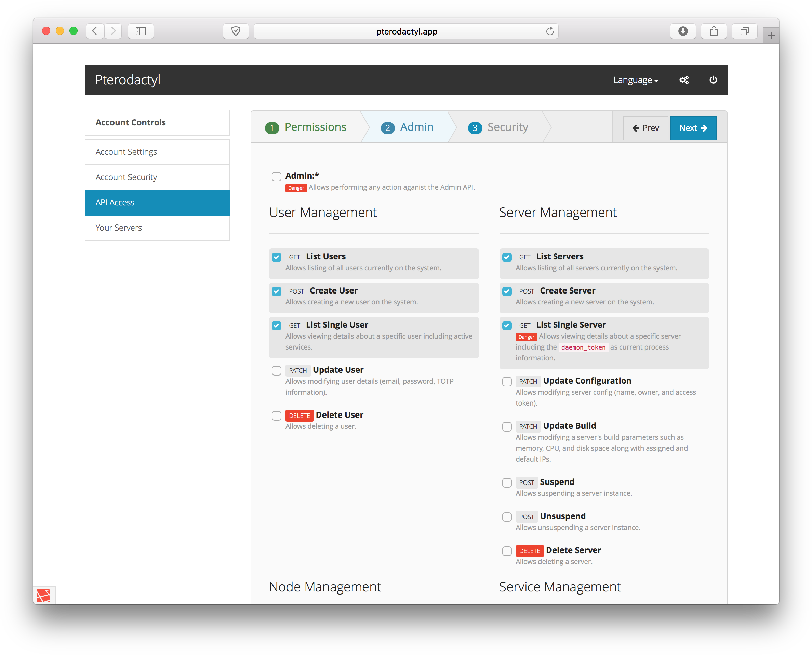The height and width of the screenshot is (655, 812).
Task: Click the Next button
Action: point(693,128)
